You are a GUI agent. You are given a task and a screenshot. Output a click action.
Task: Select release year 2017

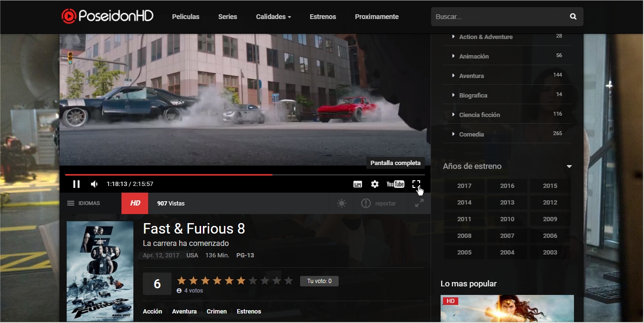pos(464,186)
